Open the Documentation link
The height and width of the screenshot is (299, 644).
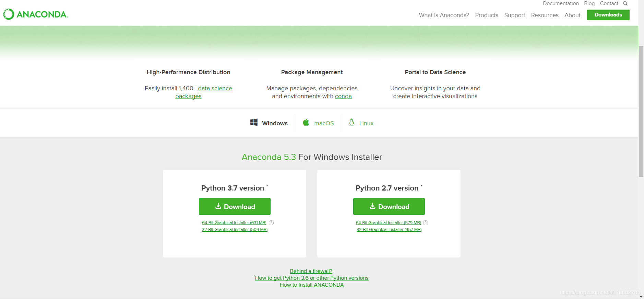click(561, 3)
